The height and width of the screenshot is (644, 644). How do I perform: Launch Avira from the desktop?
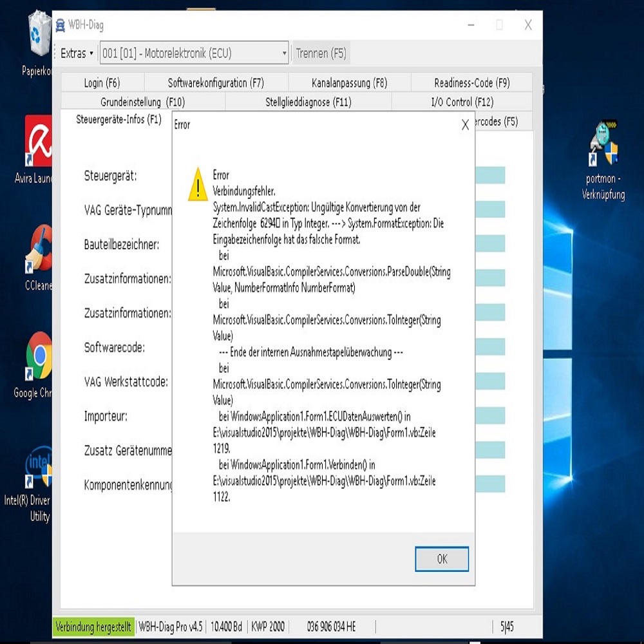point(39,143)
